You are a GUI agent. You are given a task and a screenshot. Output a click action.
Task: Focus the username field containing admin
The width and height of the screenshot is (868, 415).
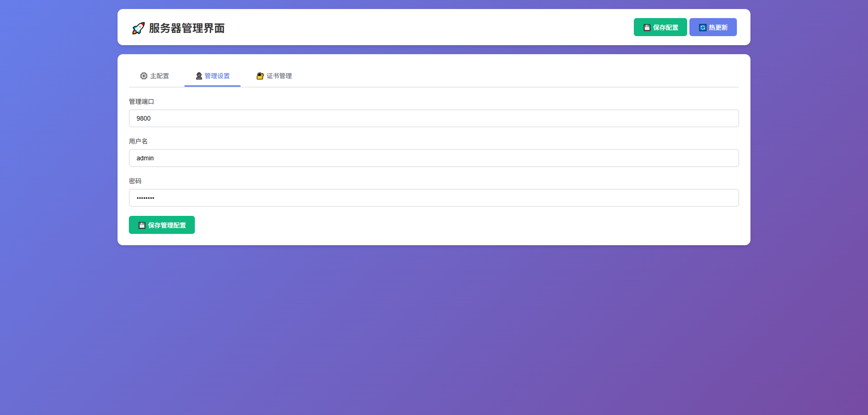point(434,158)
